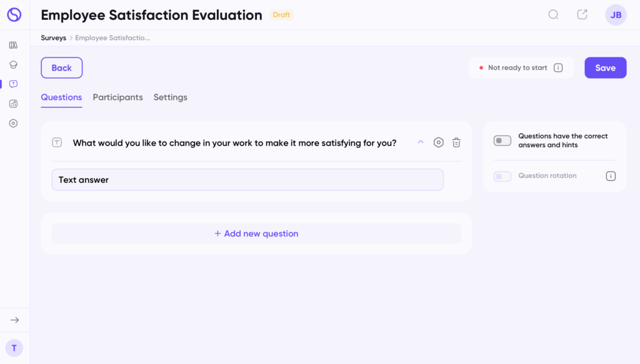Open the library books sidebar icon
Screen dimensions: 640x364
pos(13,45)
